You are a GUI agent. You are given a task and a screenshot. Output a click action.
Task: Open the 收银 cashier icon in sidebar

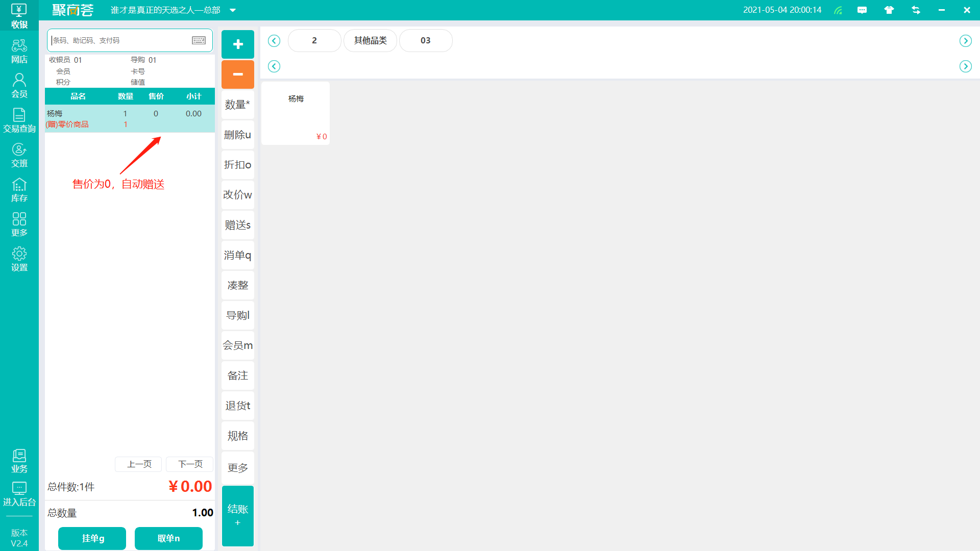[x=19, y=15]
